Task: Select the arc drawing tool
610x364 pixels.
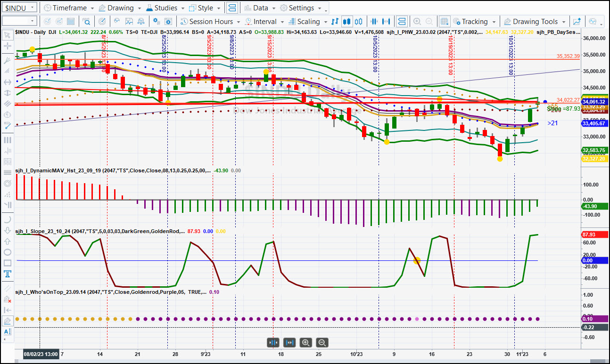Action: pyautogui.click(x=7, y=219)
